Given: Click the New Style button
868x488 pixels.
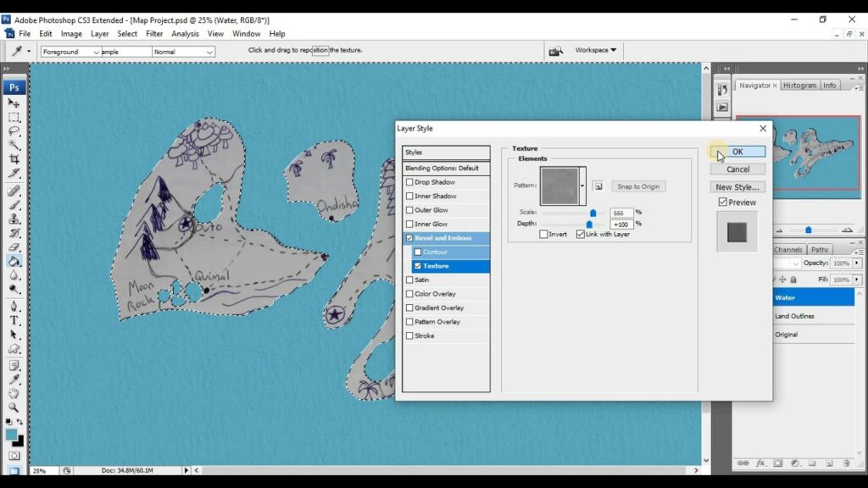Looking at the screenshot, I should point(737,186).
